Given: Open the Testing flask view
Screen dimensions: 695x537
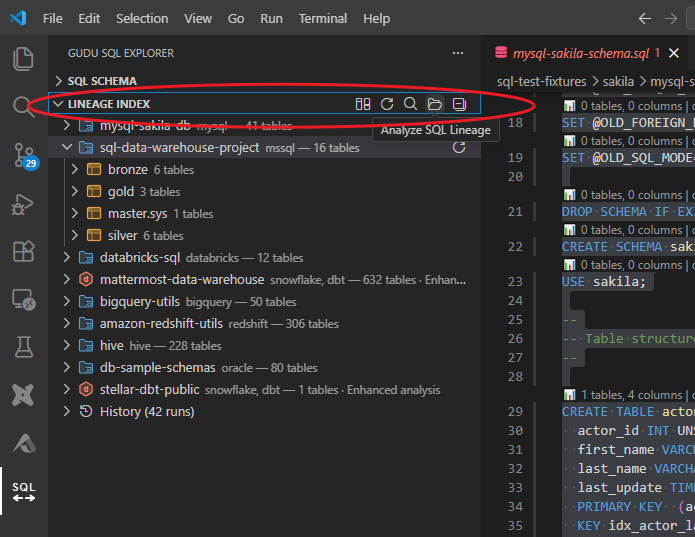Looking at the screenshot, I should pos(23,347).
